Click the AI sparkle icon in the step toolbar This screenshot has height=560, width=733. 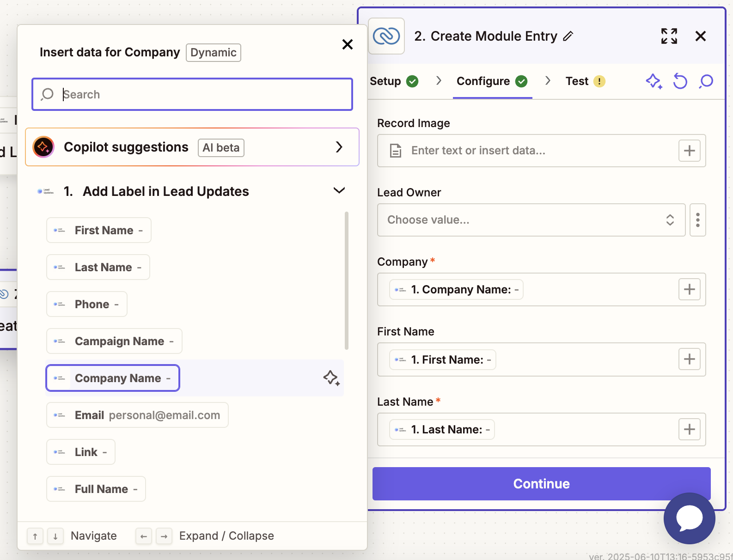click(654, 81)
